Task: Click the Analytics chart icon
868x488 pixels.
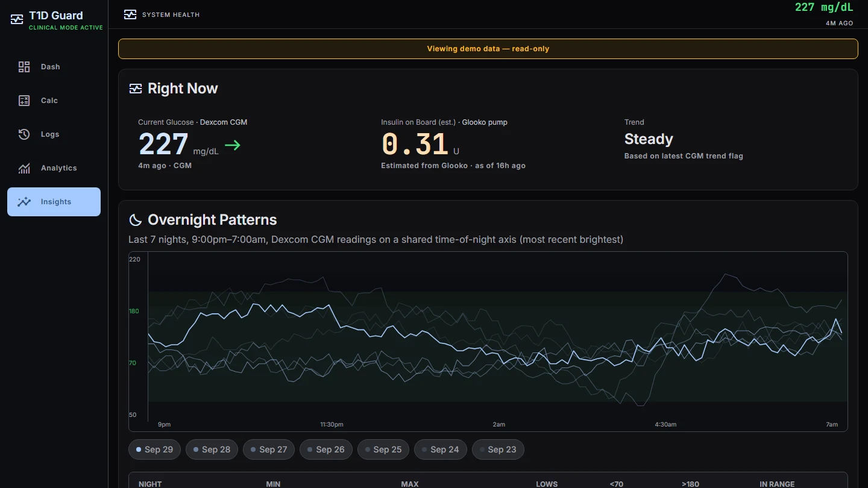Action: tap(24, 168)
